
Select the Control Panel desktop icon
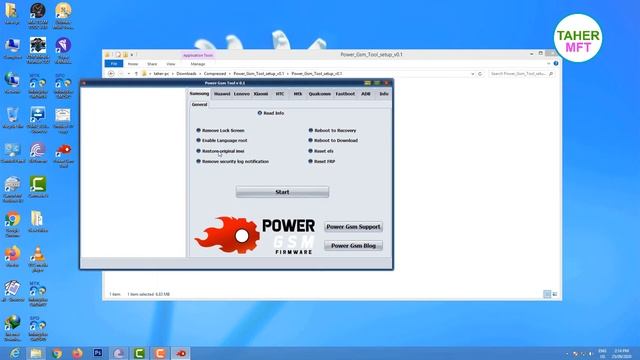[13, 153]
